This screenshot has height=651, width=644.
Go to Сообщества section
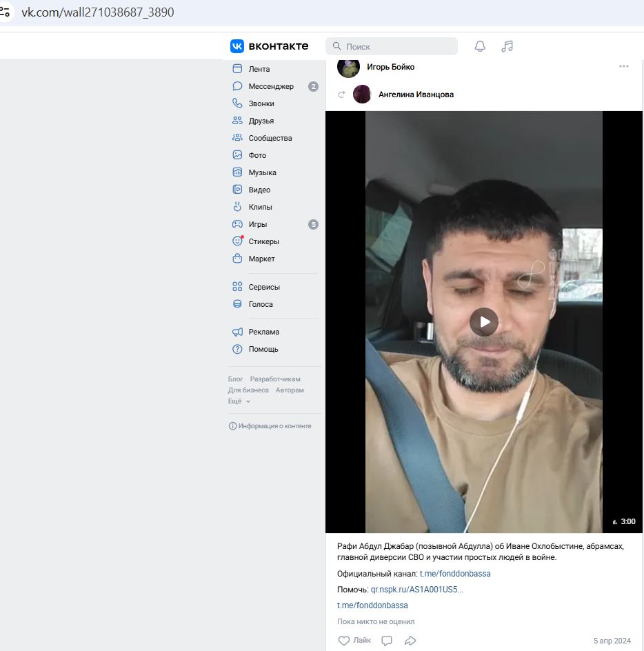(x=270, y=138)
